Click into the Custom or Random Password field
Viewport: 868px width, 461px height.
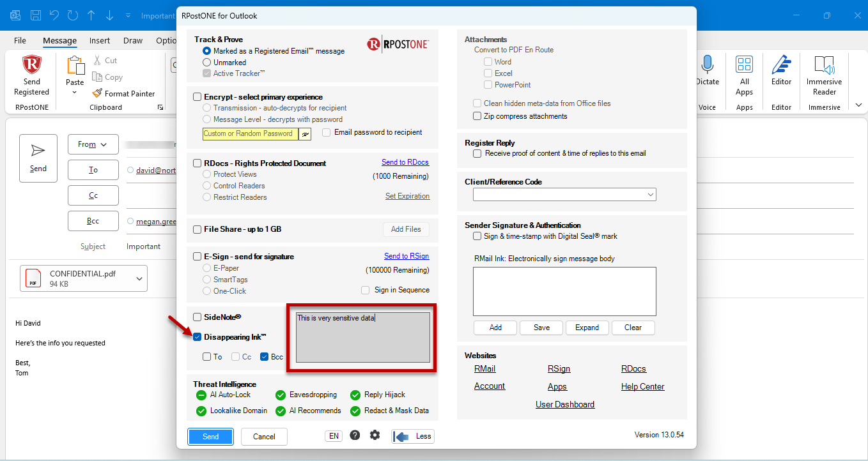pyautogui.click(x=251, y=133)
